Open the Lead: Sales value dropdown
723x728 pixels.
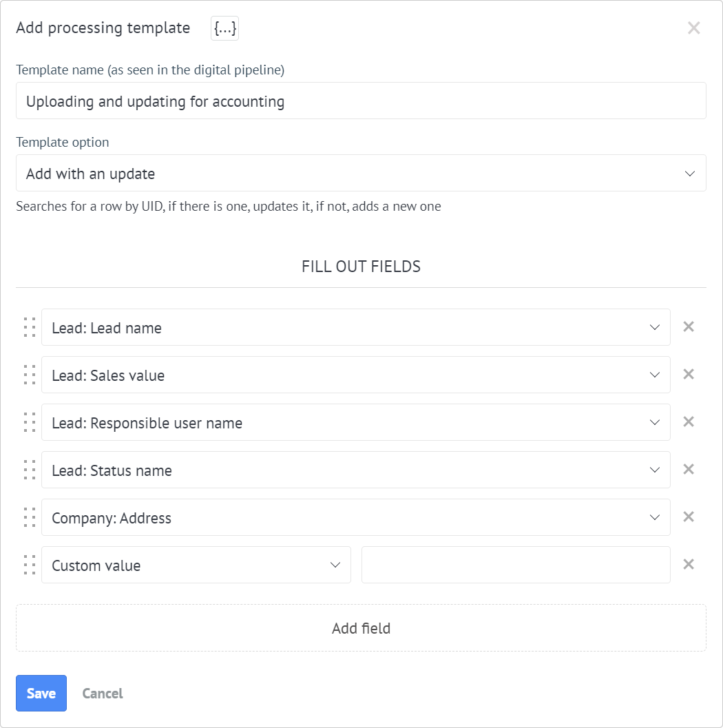pos(655,375)
